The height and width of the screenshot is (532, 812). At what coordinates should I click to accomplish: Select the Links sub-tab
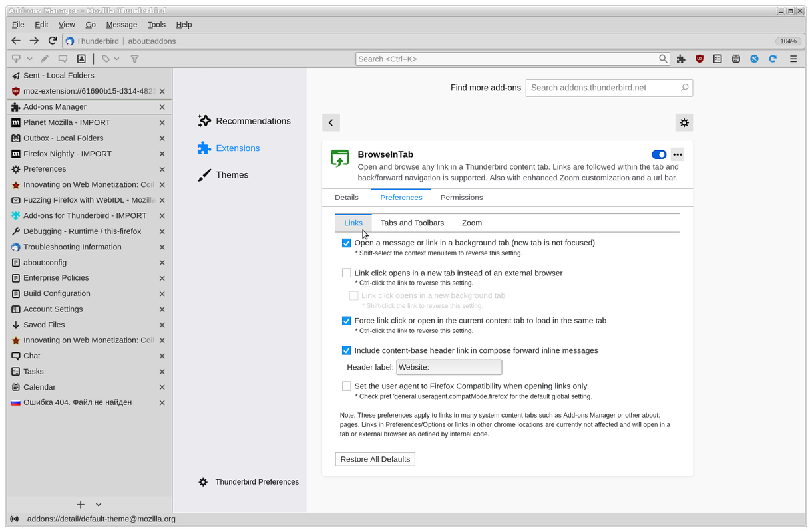[x=353, y=223]
